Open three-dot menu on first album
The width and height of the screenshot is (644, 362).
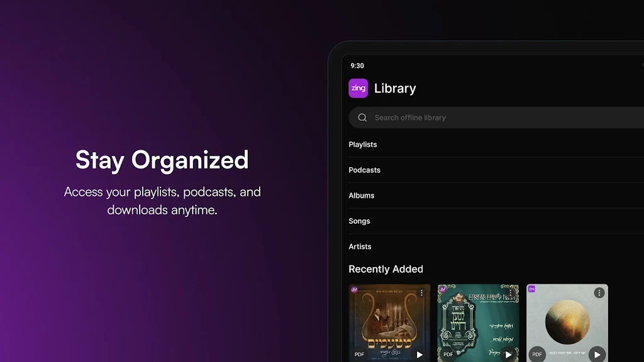(422, 293)
